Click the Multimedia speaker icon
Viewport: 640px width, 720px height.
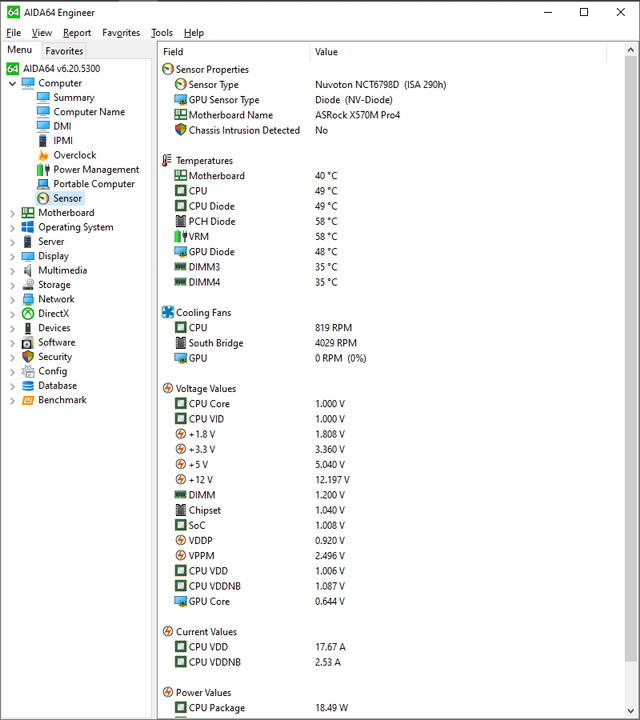(28, 270)
